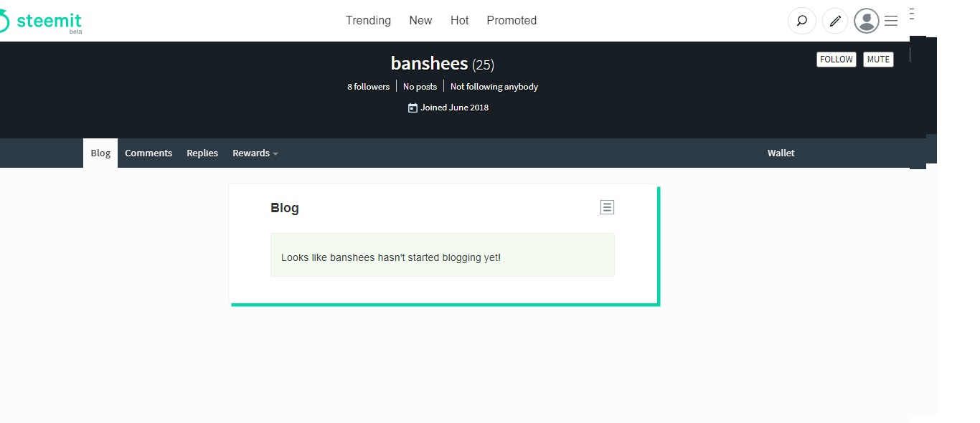Switch to the Blog tab
Image resolution: width=980 pixels, height=423 pixels.
click(x=100, y=153)
